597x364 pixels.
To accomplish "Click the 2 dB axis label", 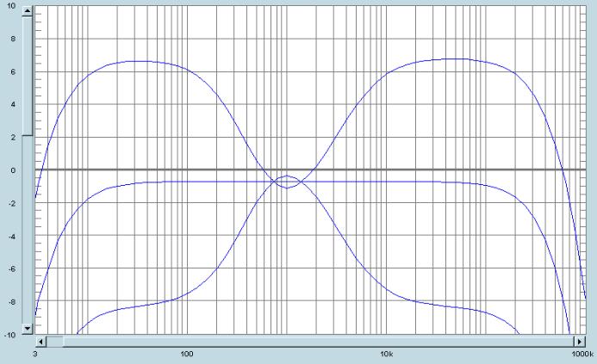I will pyautogui.click(x=13, y=138).
